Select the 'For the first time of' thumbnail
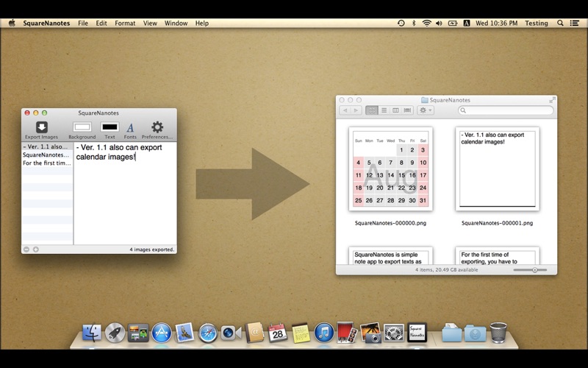 coord(498,255)
